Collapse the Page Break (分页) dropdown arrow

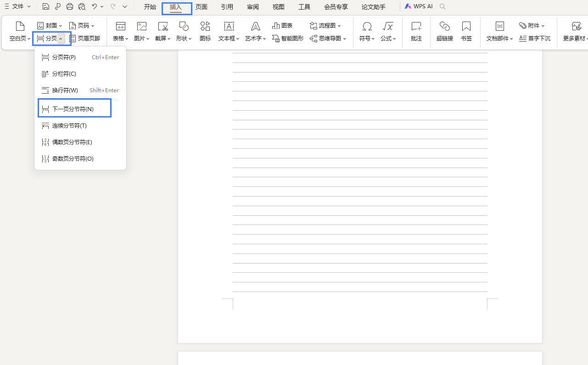tap(61, 39)
